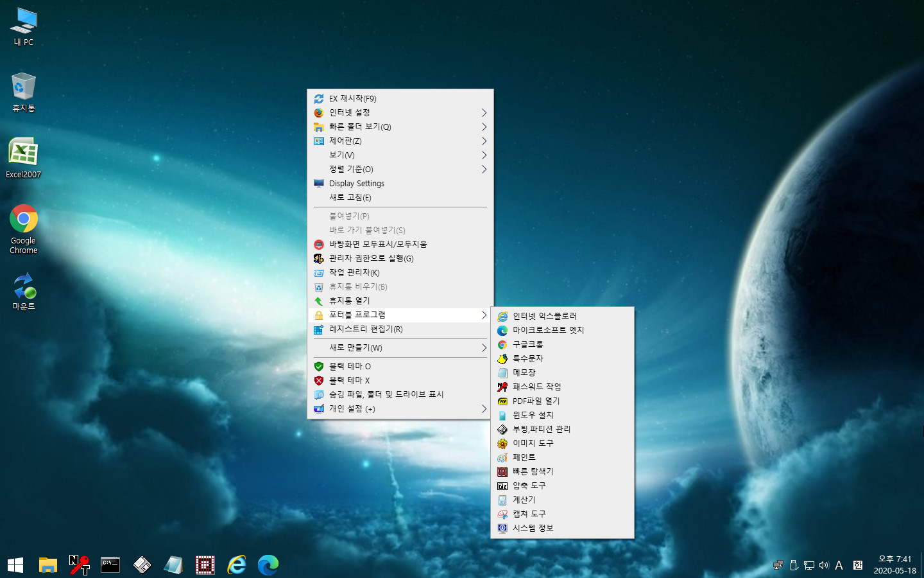The image size is (924, 578).
Task: Choose 휴지통 열기 menu item
Action: pos(400,301)
